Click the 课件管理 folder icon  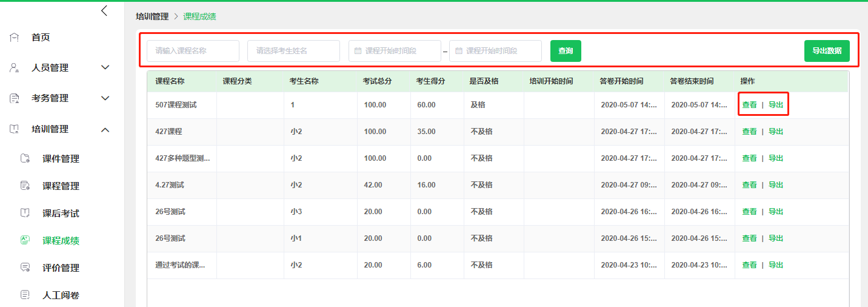(25, 159)
